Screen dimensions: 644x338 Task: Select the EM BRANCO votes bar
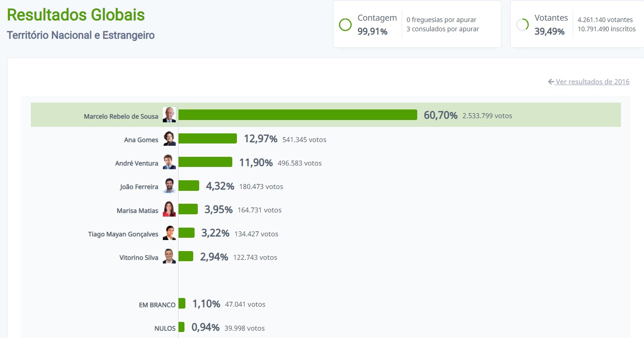182,304
